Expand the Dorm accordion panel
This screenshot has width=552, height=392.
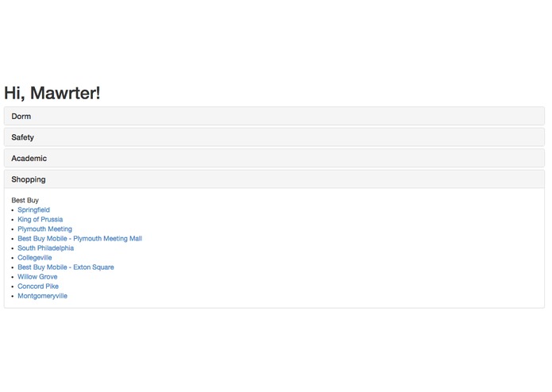click(x=274, y=116)
